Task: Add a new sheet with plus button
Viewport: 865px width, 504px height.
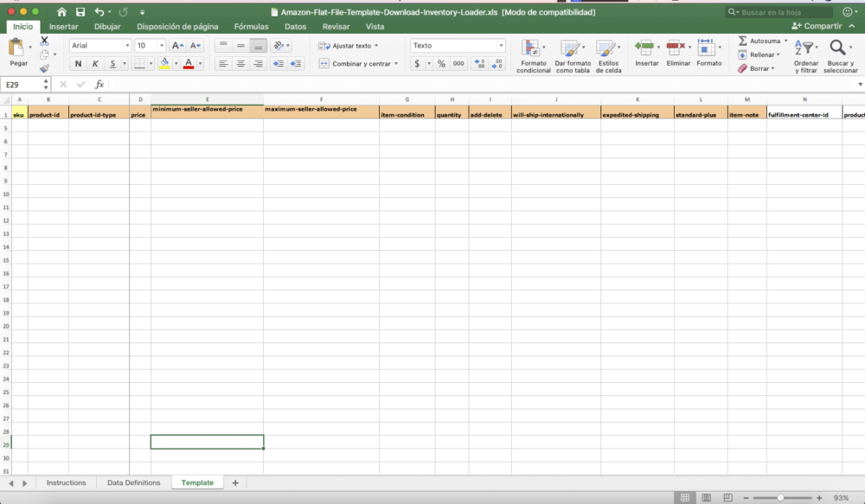Action: point(235,482)
